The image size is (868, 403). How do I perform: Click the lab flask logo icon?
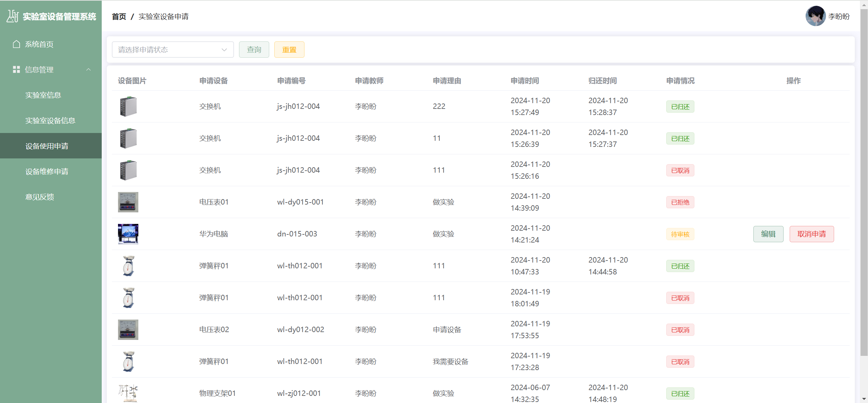point(13,16)
